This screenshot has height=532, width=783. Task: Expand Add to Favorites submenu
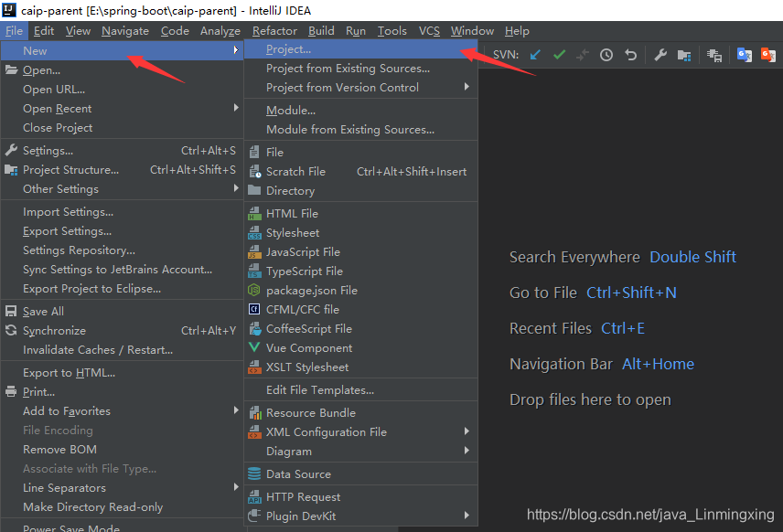point(122,411)
